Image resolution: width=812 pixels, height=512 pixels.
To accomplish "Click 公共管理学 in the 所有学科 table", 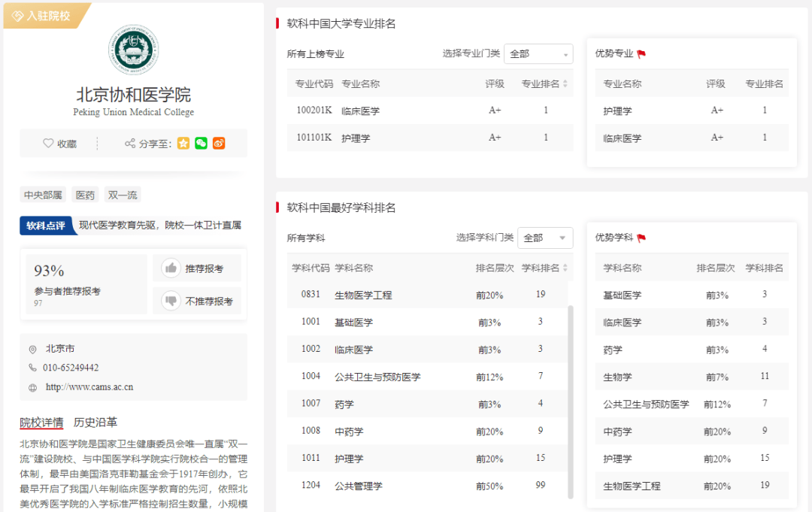I will (359, 486).
